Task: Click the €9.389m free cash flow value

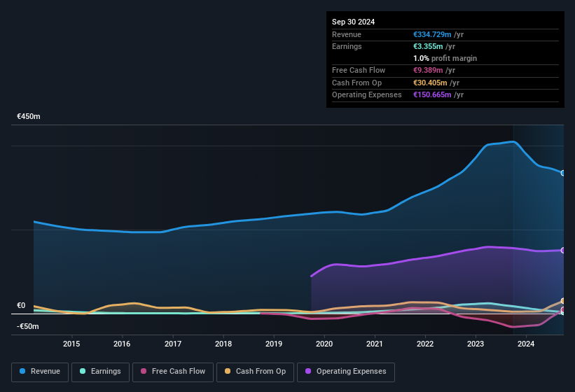Action: [x=428, y=70]
